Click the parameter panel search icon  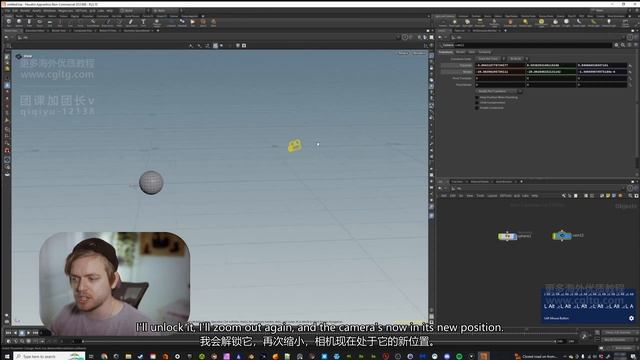click(623, 45)
